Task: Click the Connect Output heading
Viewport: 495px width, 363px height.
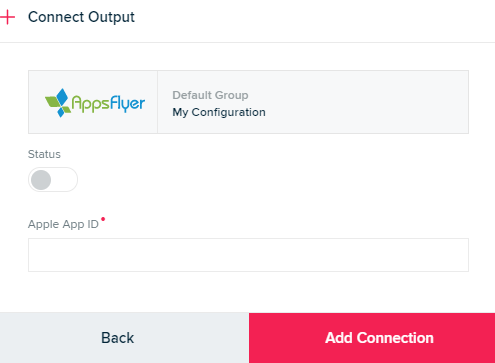Action: 81,17
